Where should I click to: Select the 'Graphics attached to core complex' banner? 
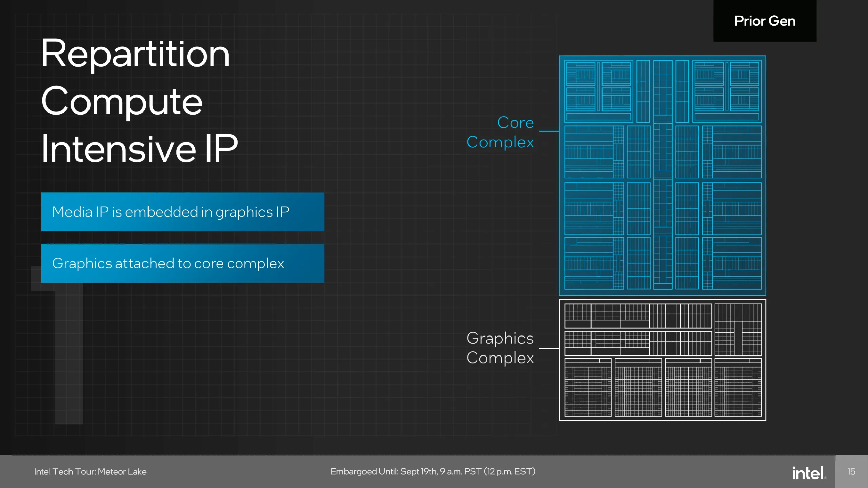(x=183, y=263)
